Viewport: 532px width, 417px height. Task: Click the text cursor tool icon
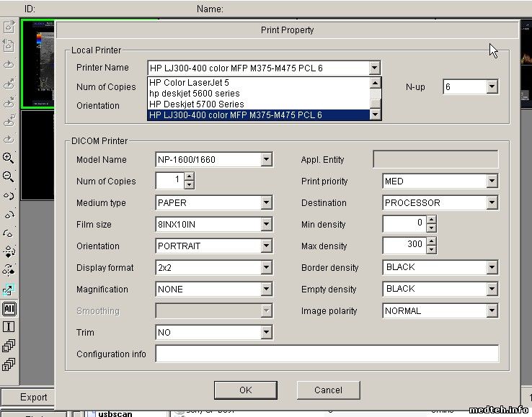9,327
